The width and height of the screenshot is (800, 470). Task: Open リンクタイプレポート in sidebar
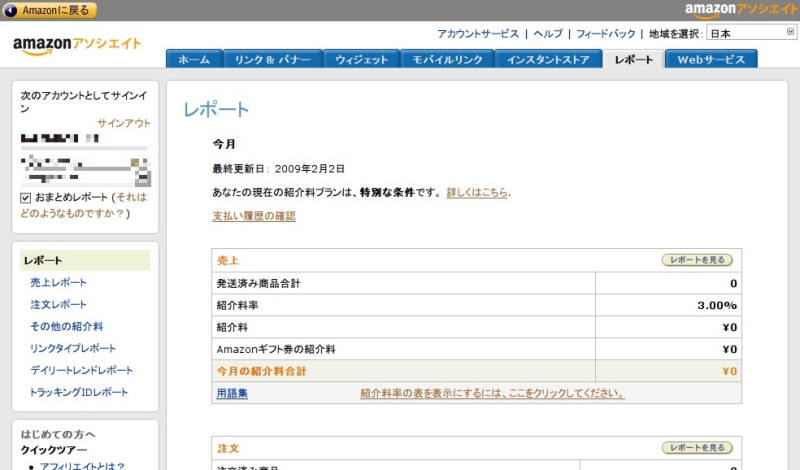[x=73, y=348]
